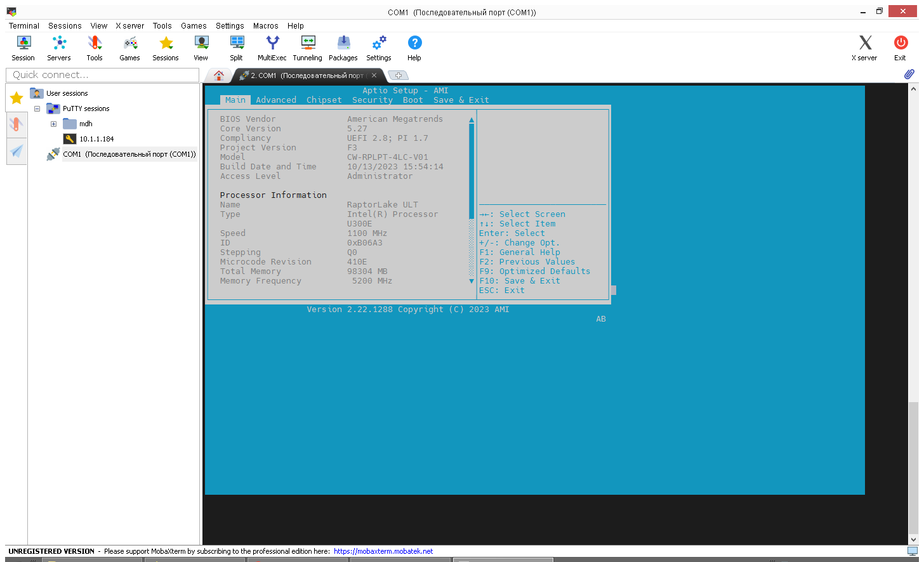Open the Sessions menu
This screenshot has height=562, width=924.
tap(65, 26)
